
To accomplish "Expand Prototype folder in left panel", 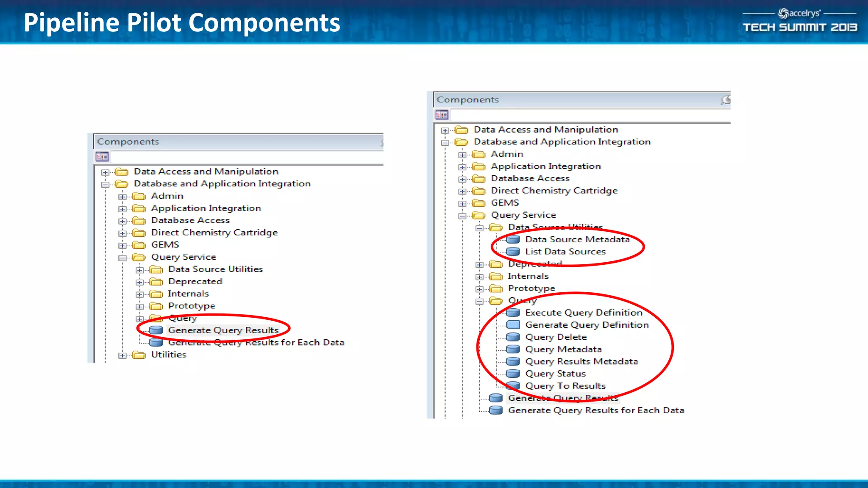I will click(139, 307).
